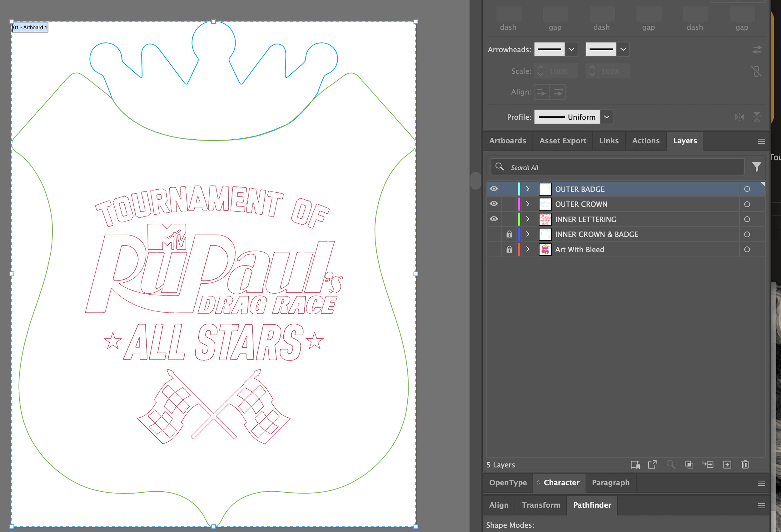
Task: Expand the OUTER CROWN layer
Action: pyautogui.click(x=528, y=204)
